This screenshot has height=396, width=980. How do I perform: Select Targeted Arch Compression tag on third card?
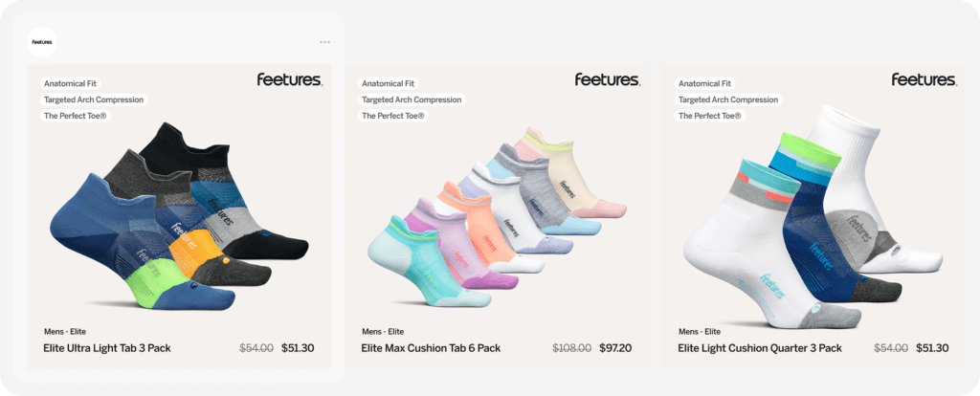coord(728,99)
